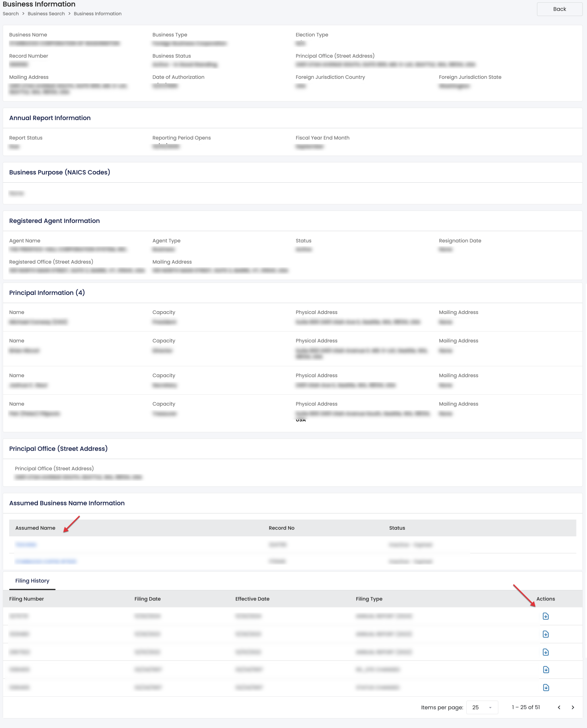587x728 pixels.
Task: Click the Filing Date column header
Action: point(147,599)
